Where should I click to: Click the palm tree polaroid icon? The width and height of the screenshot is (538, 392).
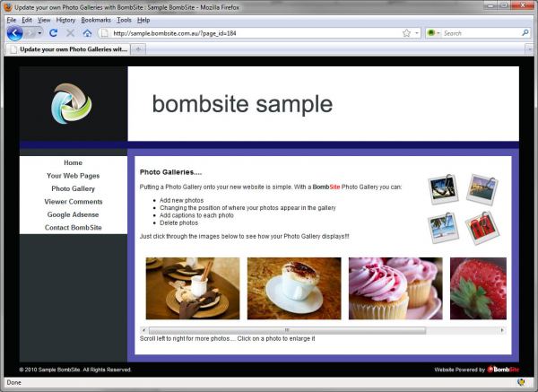(x=443, y=228)
